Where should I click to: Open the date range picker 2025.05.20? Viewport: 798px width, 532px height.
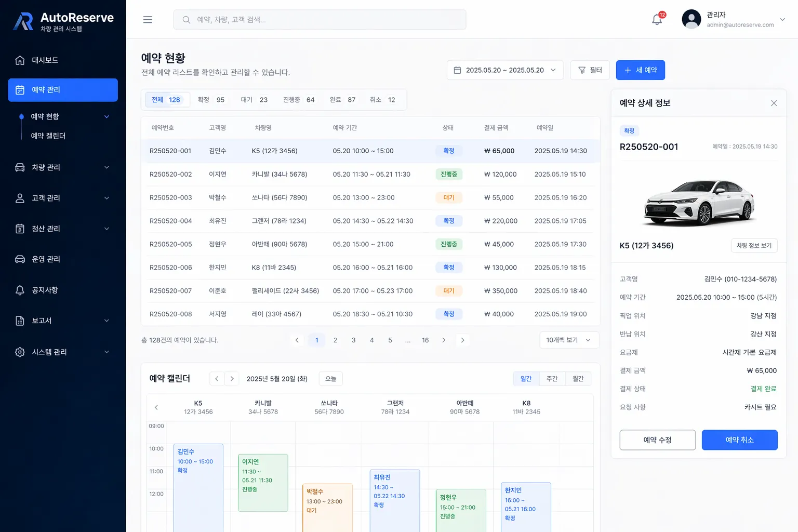(x=505, y=70)
